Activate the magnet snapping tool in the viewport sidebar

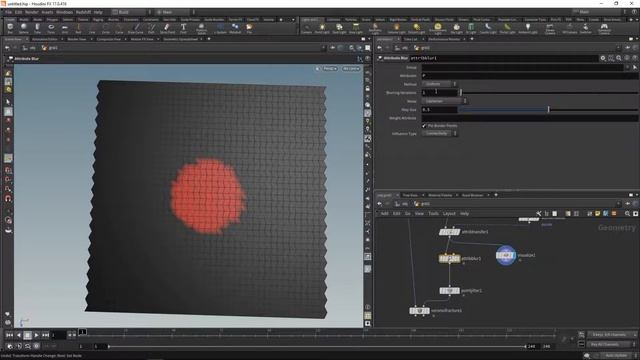coord(8,199)
